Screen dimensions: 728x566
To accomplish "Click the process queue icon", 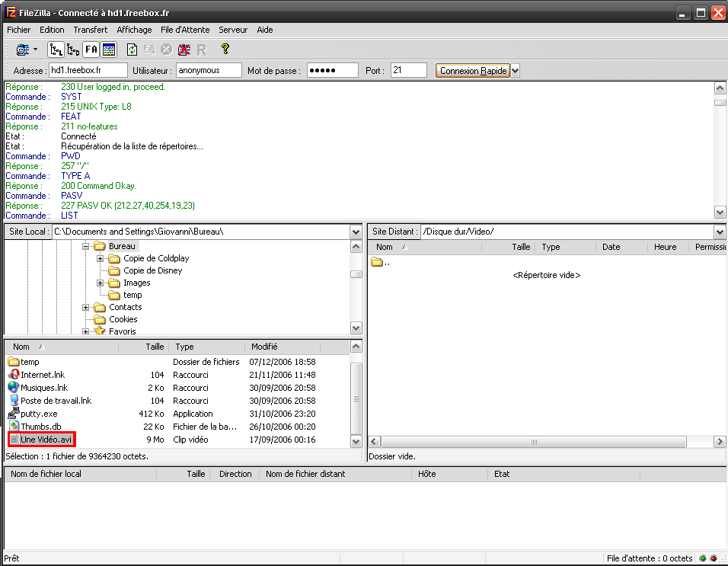I will (x=149, y=50).
